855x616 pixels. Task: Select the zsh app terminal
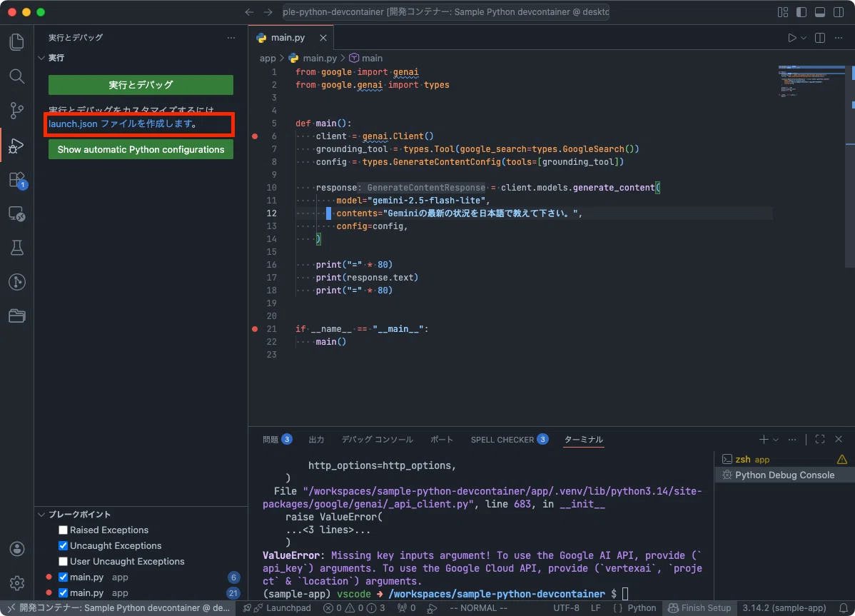[784, 460]
